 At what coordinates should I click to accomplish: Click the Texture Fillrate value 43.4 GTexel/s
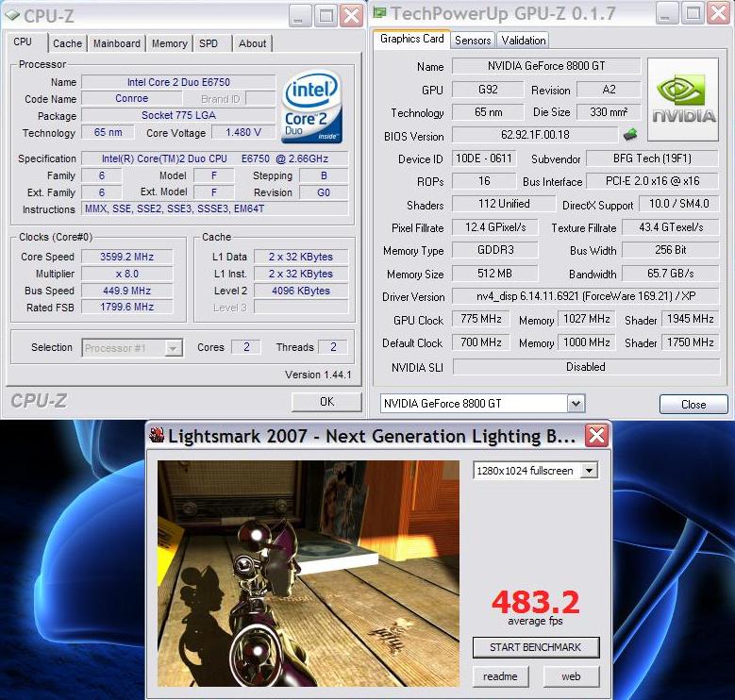[670, 227]
